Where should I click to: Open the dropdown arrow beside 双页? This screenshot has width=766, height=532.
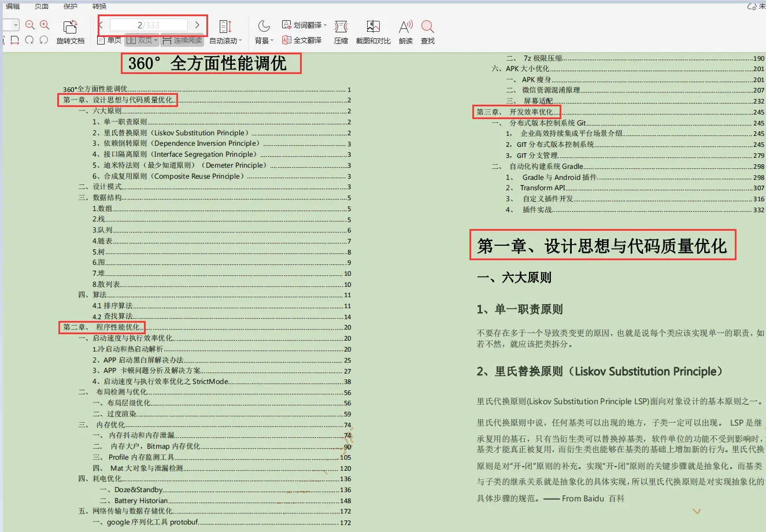coord(156,40)
